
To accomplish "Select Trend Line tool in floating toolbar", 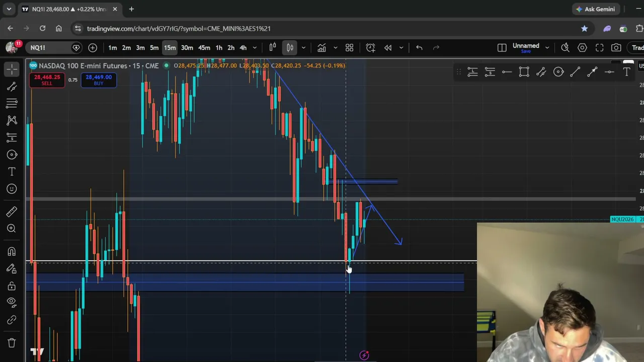I will pos(575,72).
